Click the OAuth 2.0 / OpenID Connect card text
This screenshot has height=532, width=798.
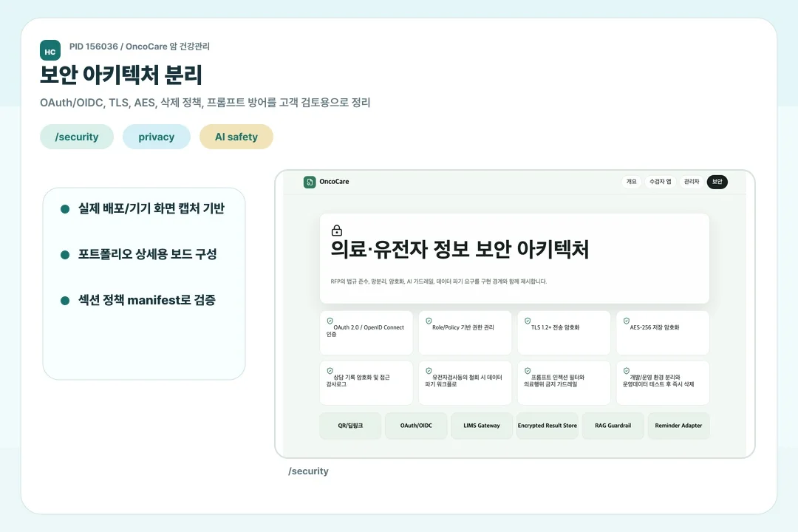pos(365,331)
